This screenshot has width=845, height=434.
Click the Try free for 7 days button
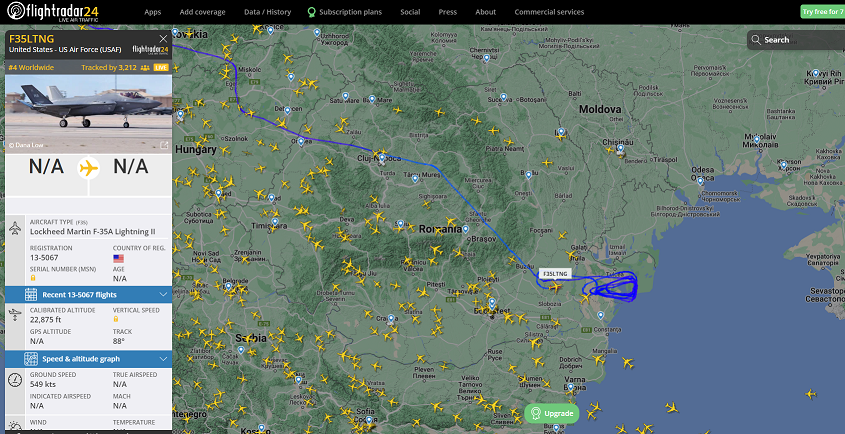(x=822, y=11)
